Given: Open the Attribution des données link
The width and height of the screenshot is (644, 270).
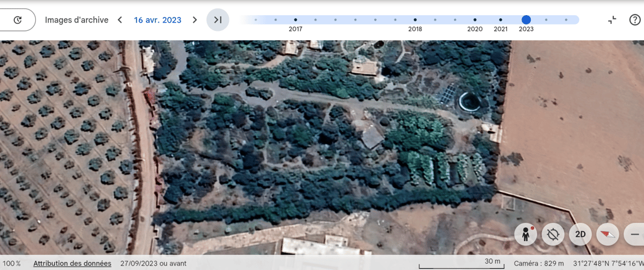Looking at the screenshot, I should click(72, 263).
